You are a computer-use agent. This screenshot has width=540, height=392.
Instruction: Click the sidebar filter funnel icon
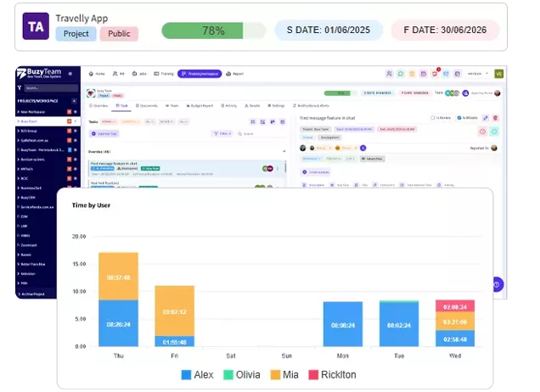point(20,88)
